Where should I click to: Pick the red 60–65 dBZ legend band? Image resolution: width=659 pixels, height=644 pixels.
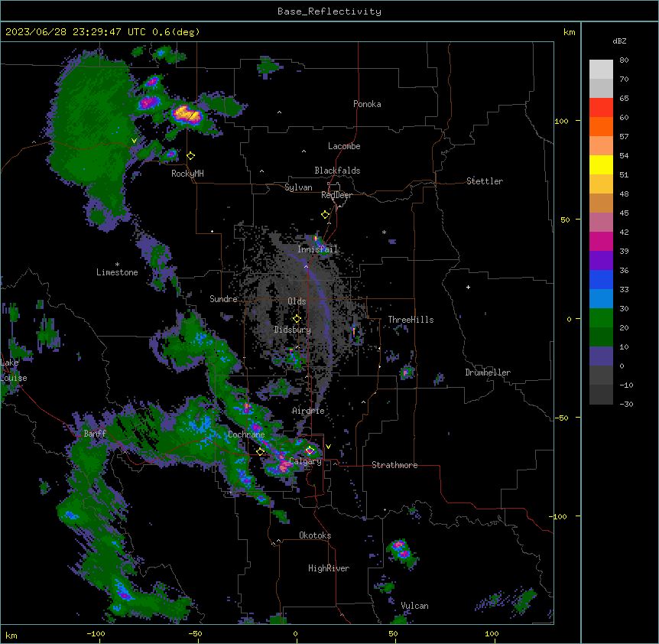coord(601,108)
